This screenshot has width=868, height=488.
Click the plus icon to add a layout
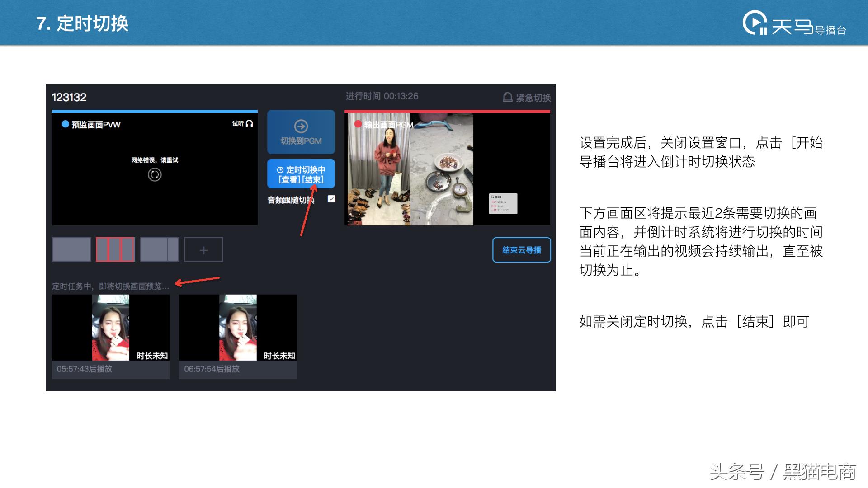(x=203, y=249)
